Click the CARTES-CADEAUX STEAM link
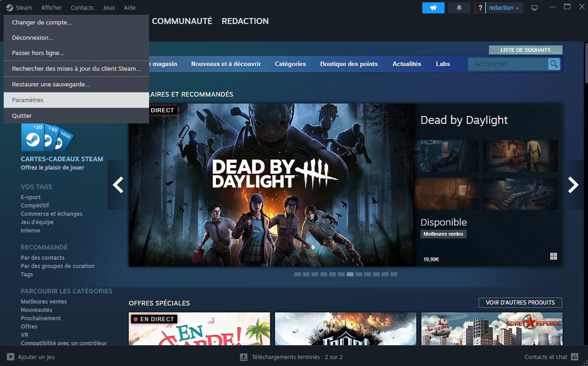This screenshot has width=588, height=366. point(62,159)
